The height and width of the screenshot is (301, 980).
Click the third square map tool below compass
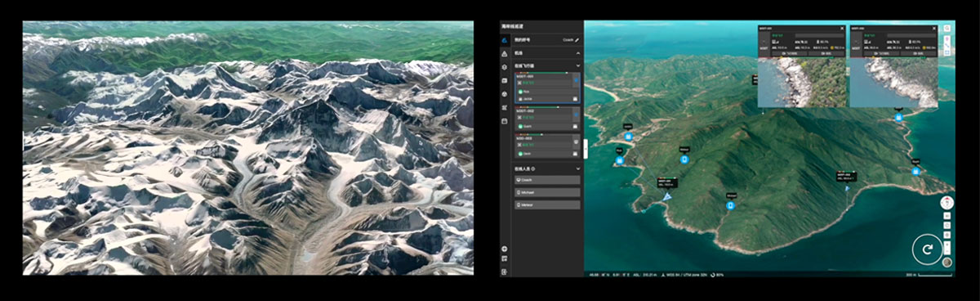[947, 234]
